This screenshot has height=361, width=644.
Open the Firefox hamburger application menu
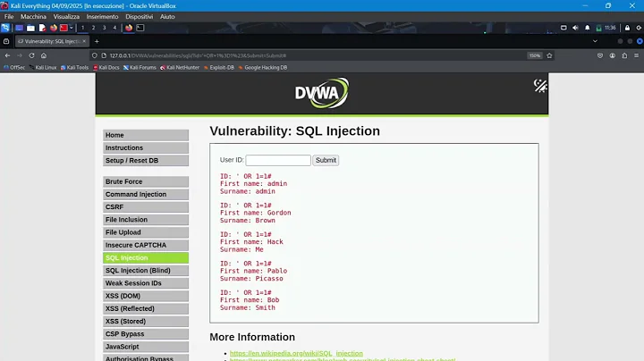tap(636, 55)
